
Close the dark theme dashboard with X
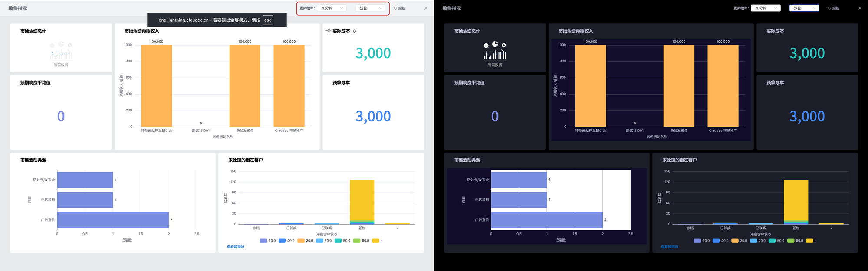click(860, 8)
